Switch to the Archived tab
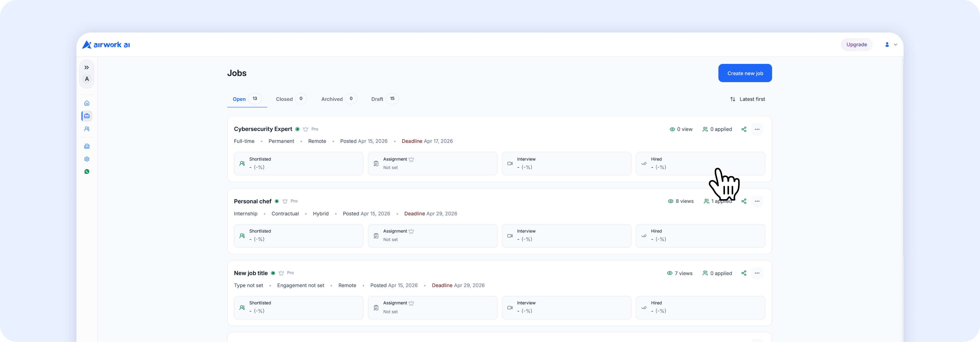The height and width of the screenshot is (342, 980). tap(339, 99)
